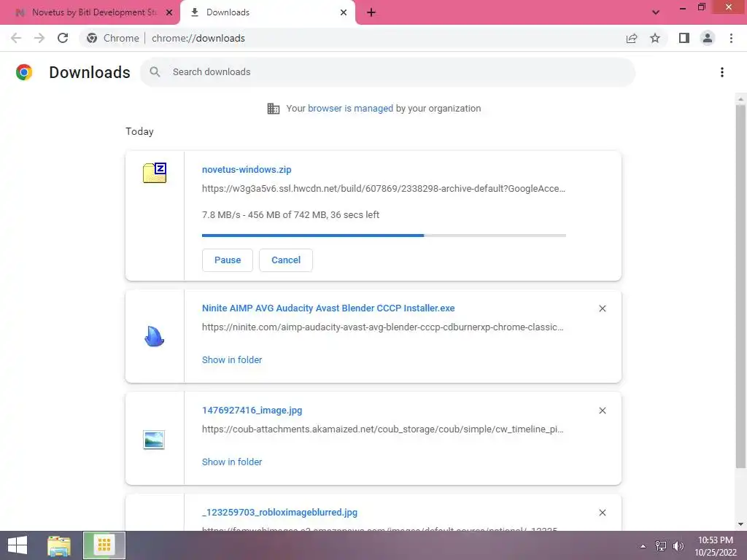The image size is (747, 560).
Task: Show hidden system tray icons
Action: pyautogui.click(x=643, y=546)
